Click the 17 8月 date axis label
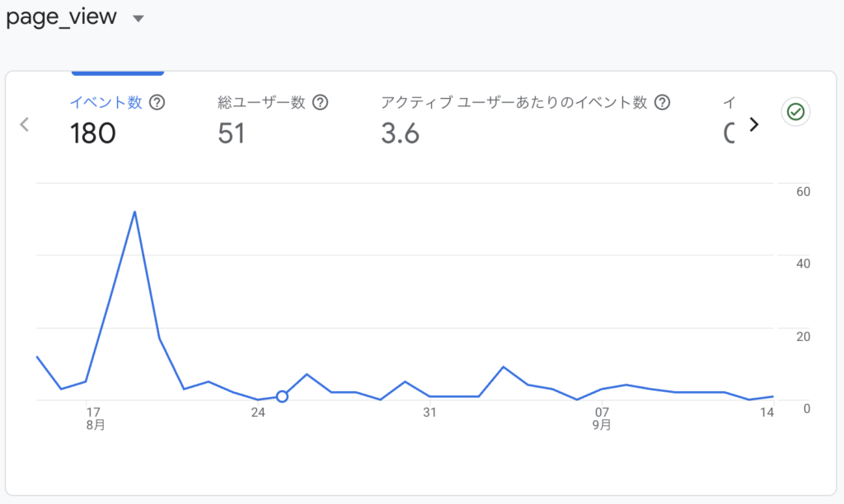844x504 pixels. pyautogui.click(x=93, y=418)
